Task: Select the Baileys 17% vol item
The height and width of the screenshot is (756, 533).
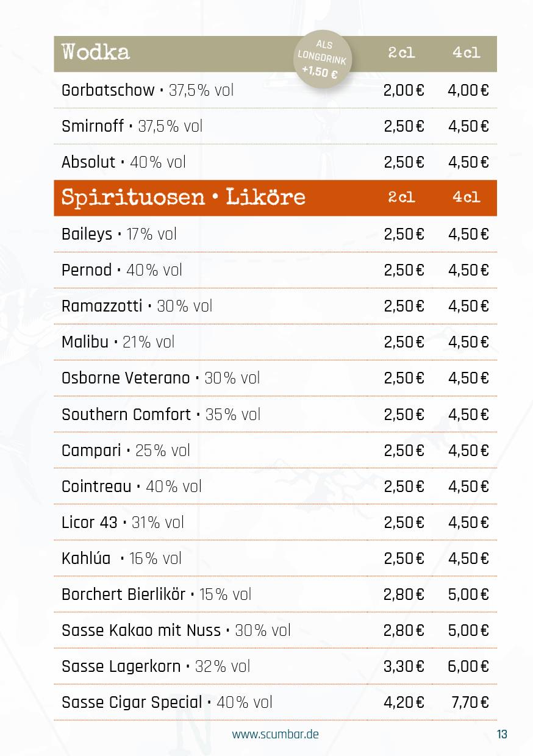Action: (x=119, y=234)
